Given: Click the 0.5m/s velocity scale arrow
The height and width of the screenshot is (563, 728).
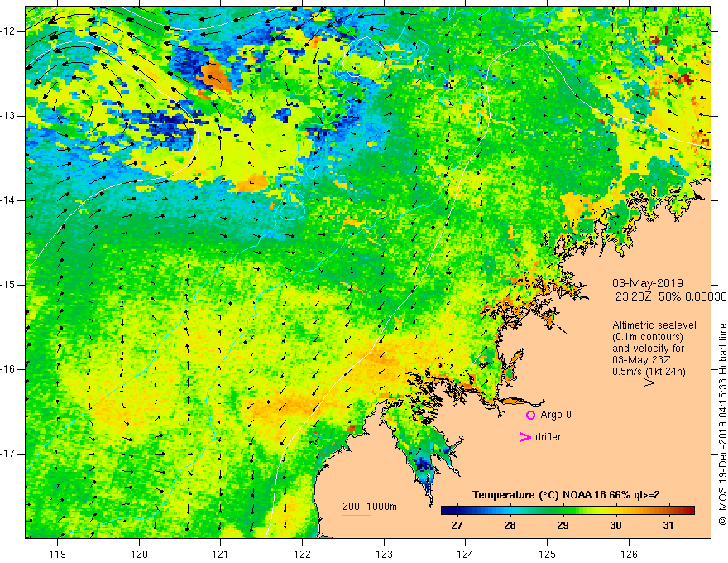Looking at the screenshot, I should tap(638, 383).
